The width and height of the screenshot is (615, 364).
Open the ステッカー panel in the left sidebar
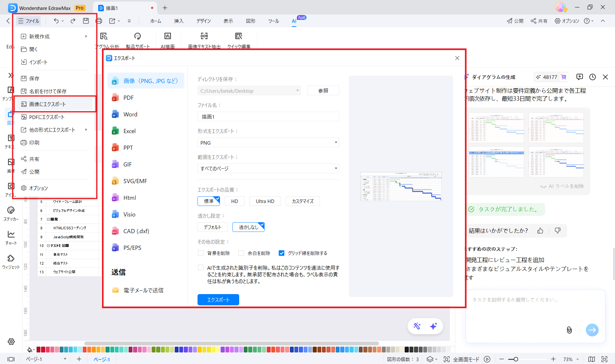click(x=11, y=213)
